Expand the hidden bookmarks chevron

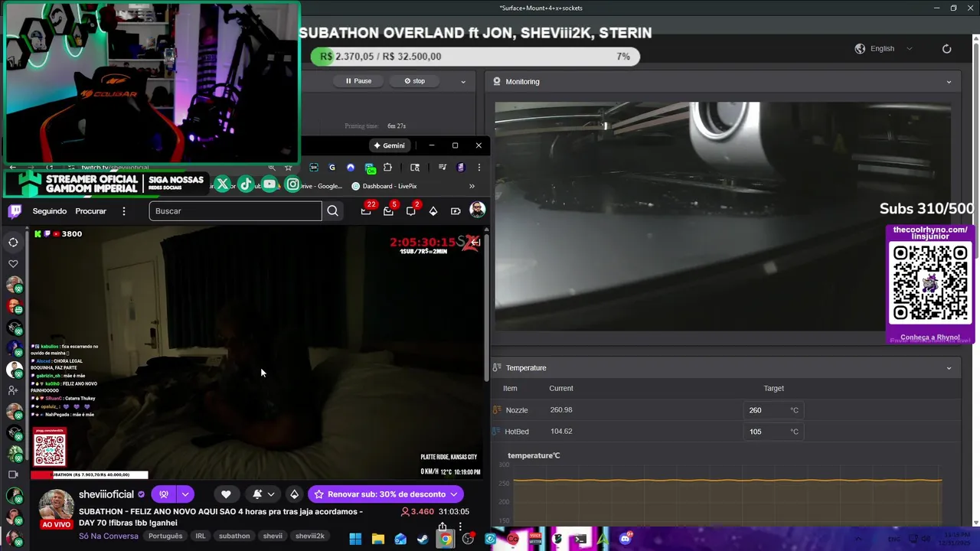(x=472, y=186)
